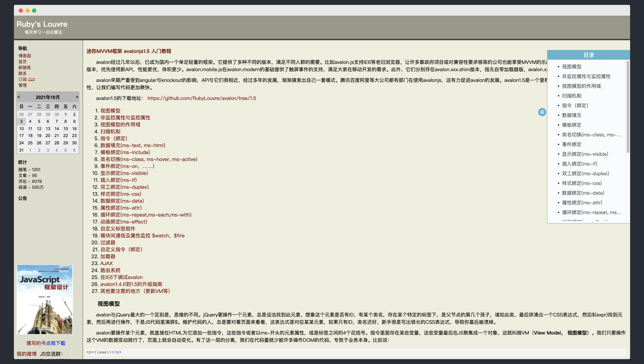Click the Ruby's Louvre blog title

(x=42, y=24)
